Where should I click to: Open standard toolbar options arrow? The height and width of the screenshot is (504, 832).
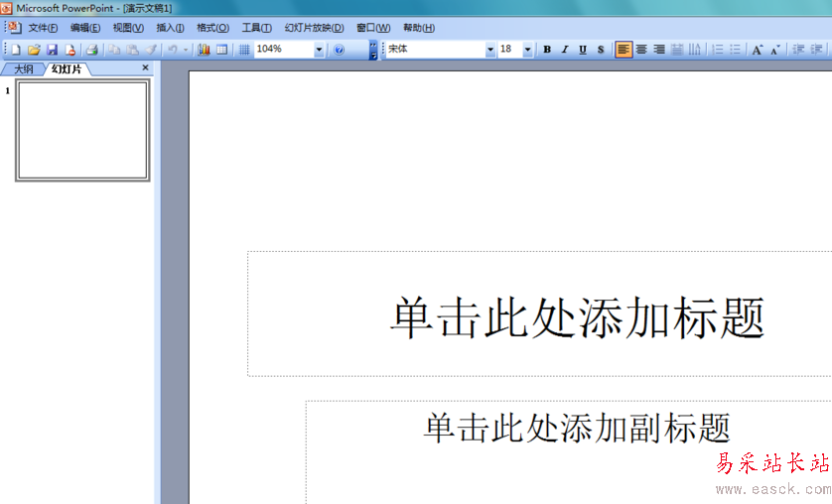(x=373, y=50)
